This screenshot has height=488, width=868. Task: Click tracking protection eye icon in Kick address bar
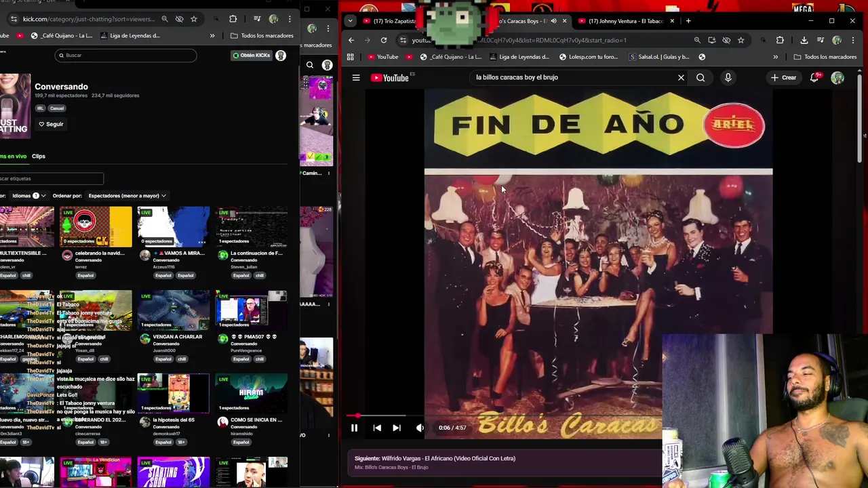click(179, 19)
